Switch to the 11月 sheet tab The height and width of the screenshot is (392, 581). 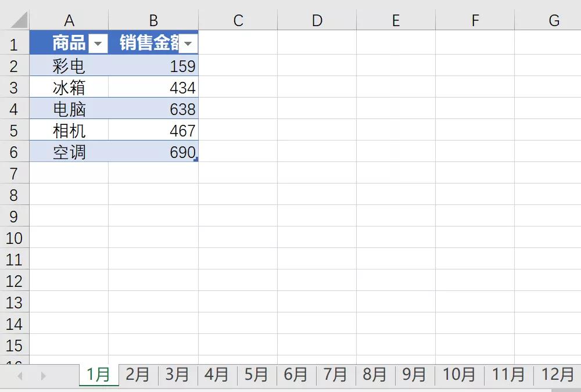click(508, 375)
